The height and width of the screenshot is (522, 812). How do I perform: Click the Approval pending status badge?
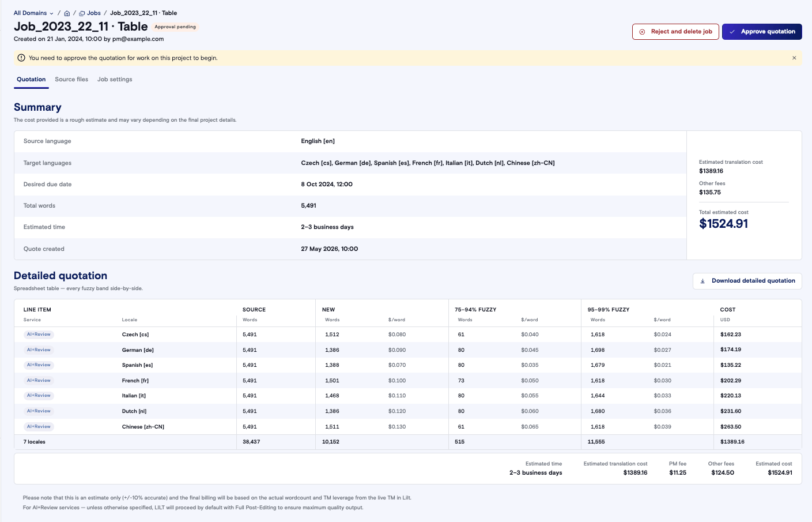click(x=175, y=27)
